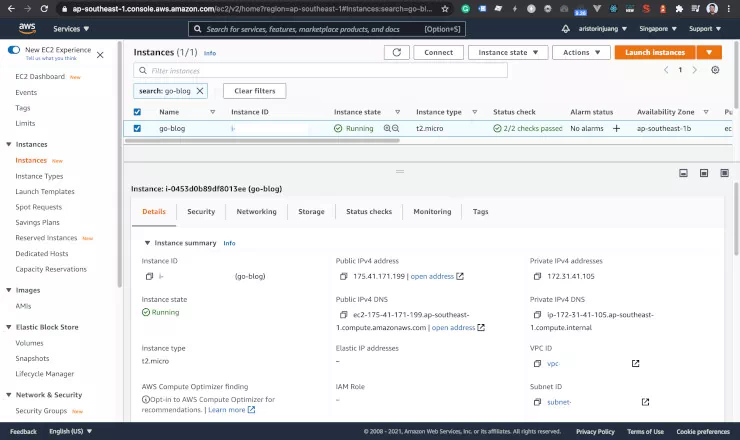Open VPC in new tab icon
Viewport: 740px width, 440px height.
pyautogui.click(x=635, y=364)
